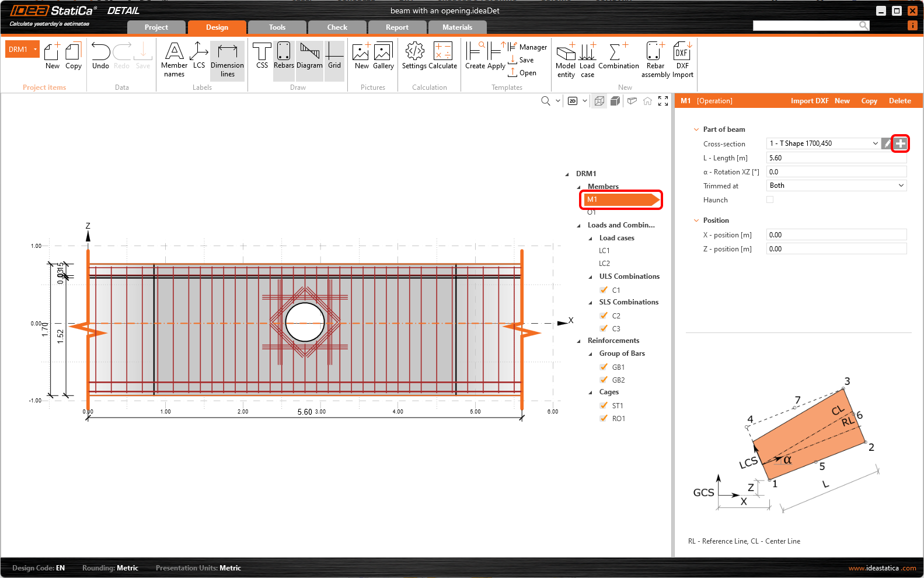The height and width of the screenshot is (578, 924).
Task: Click the Rebars draw tool icon
Action: coord(284,52)
